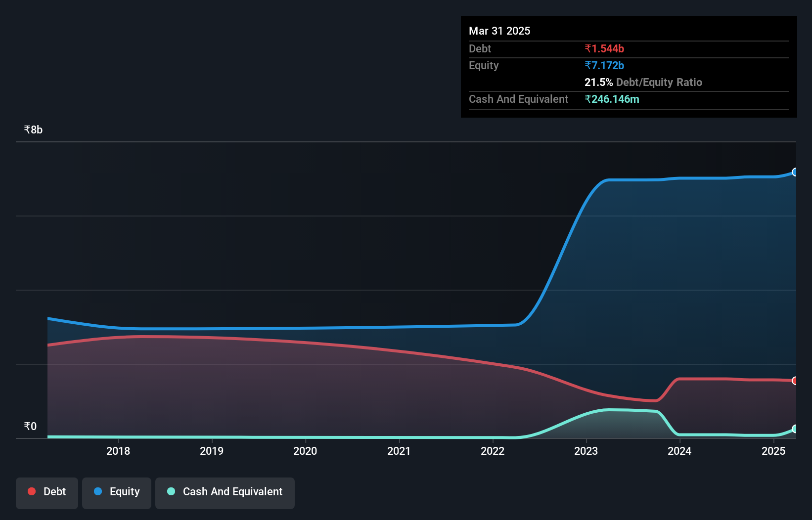
Task: Click the 2020 x-axis label
Action: 305,451
